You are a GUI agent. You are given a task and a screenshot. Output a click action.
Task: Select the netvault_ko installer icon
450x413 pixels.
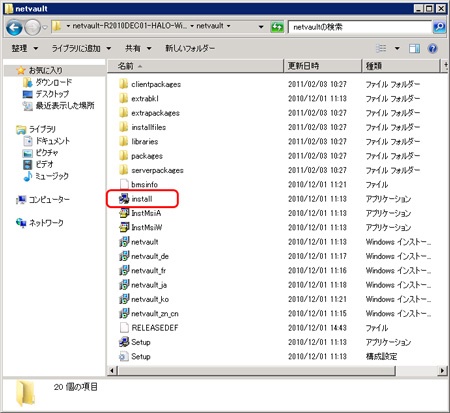pyautogui.click(x=124, y=299)
